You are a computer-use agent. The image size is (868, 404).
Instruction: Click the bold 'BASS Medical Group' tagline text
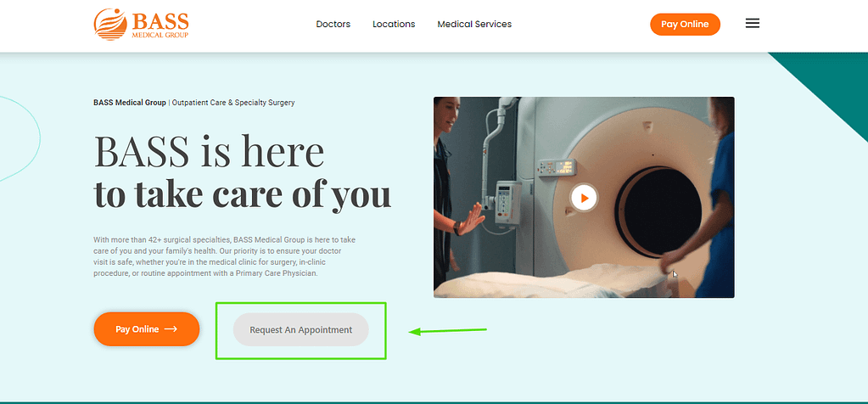click(x=130, y=103)
